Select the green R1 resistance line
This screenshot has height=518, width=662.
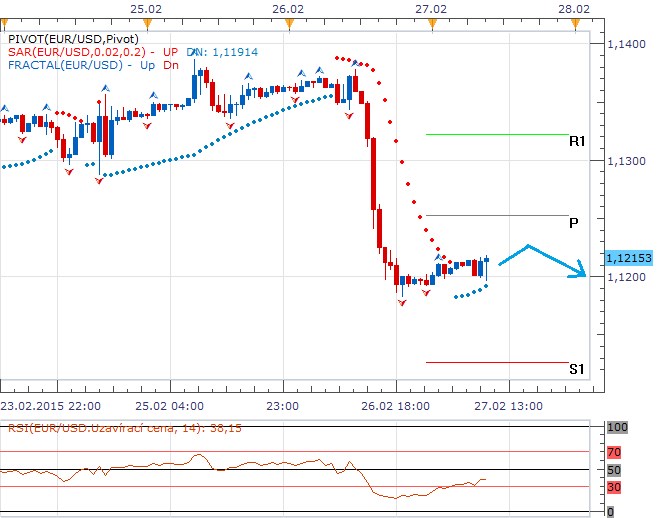(x=496, y=134)
